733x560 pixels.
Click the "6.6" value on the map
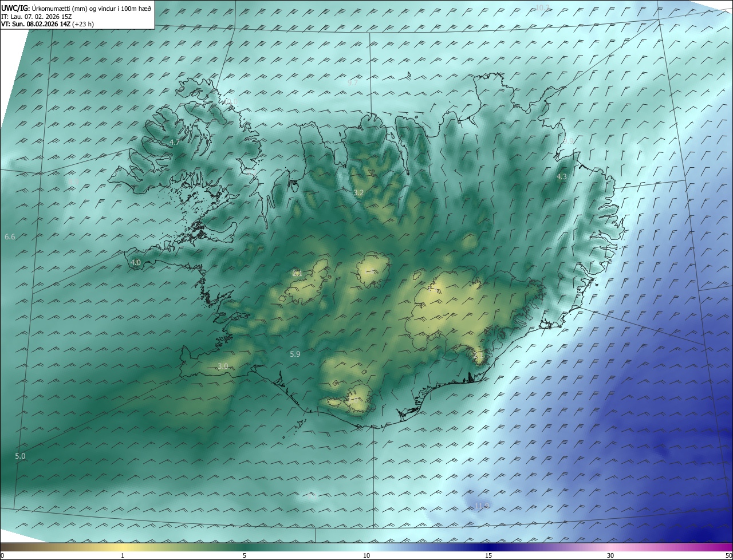[x=10, y=236]
